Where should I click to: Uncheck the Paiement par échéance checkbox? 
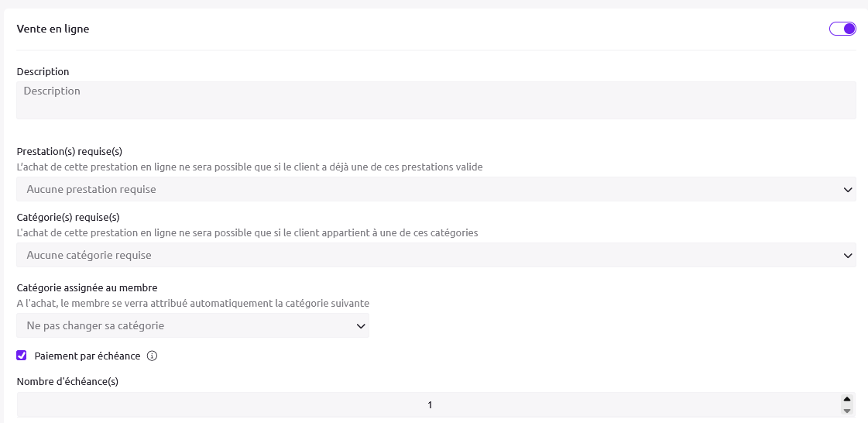[22, 356]
